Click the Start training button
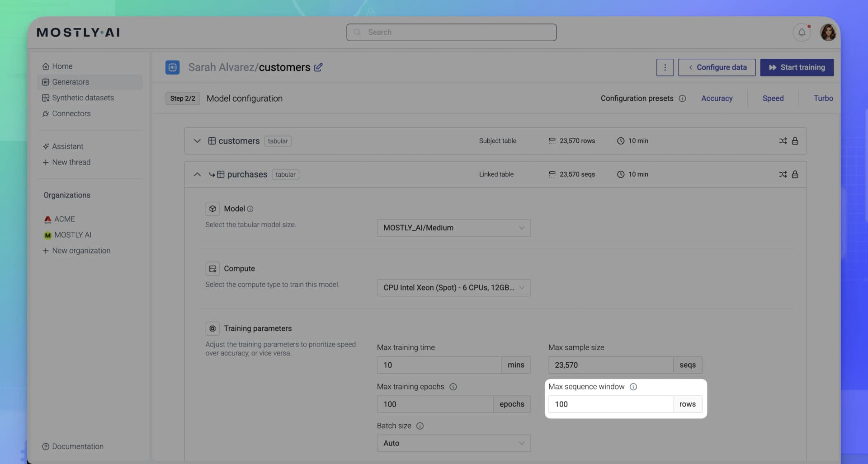 coord(797,67)
